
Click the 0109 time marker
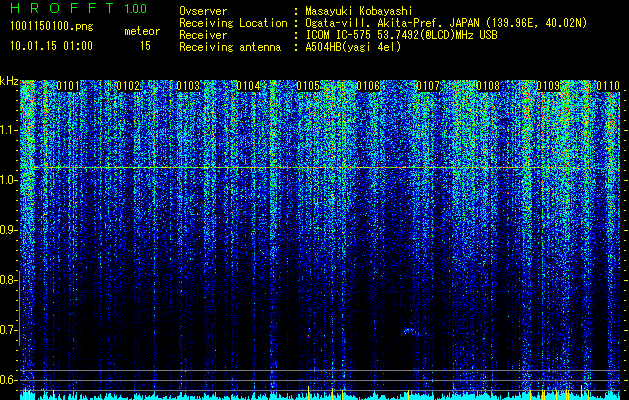548,86
